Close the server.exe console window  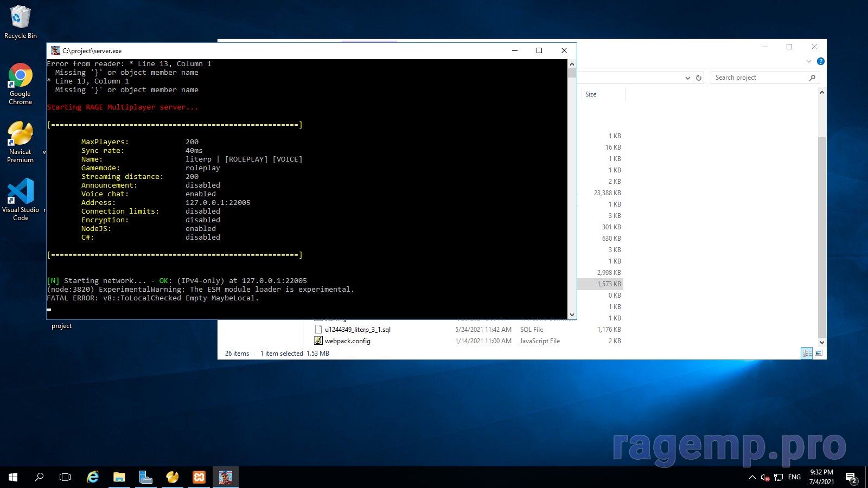tap(564, 50)
